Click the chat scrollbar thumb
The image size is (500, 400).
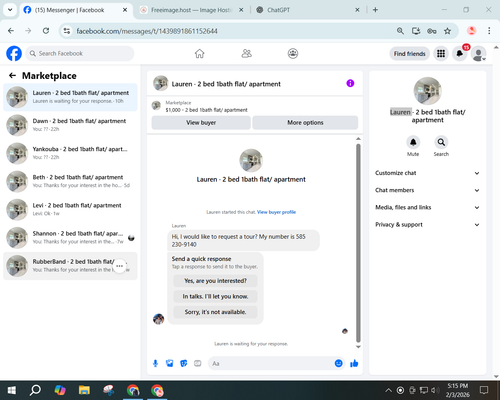point(358,243)
